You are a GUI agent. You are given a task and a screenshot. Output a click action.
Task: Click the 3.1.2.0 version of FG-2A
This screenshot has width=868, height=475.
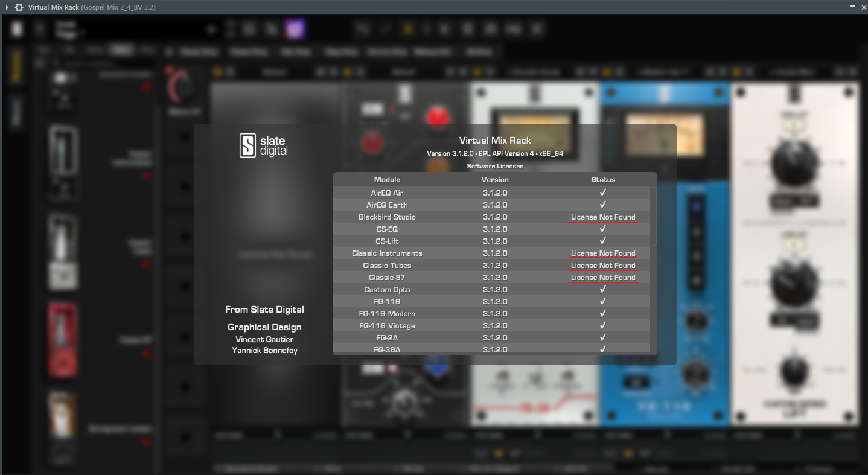[495, 338]
